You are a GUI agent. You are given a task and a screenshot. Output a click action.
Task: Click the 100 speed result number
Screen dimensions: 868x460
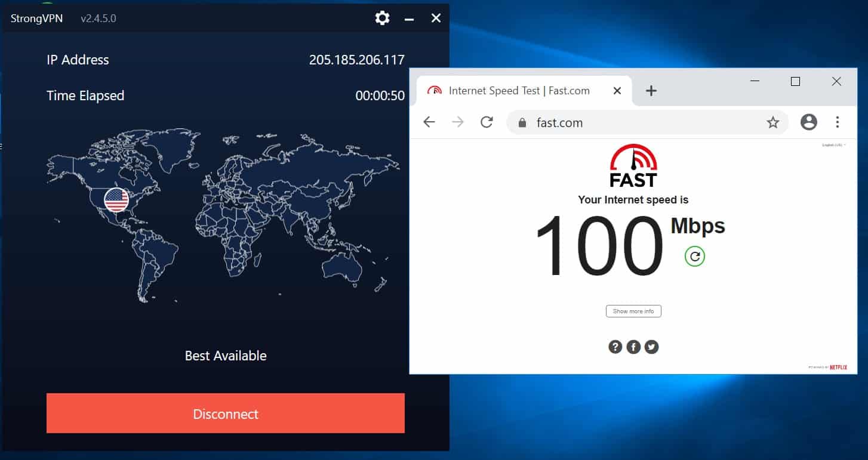(599, 246)
